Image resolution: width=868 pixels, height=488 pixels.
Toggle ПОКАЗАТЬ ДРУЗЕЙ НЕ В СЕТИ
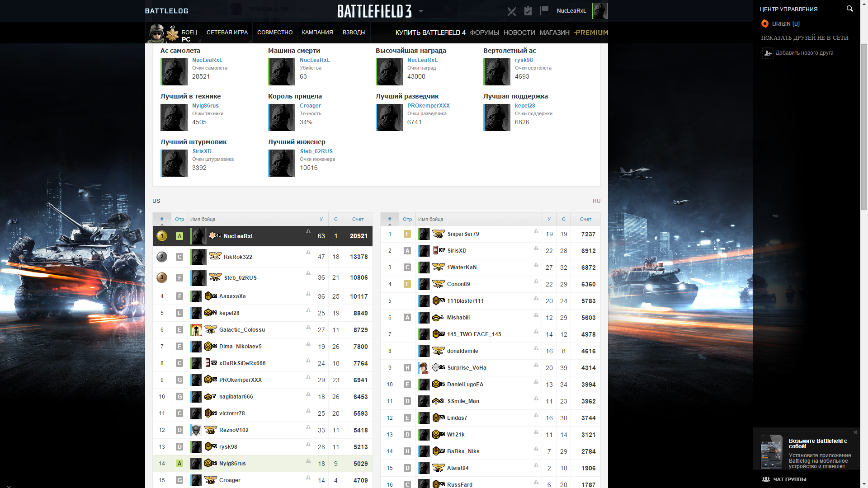point(804,38)
